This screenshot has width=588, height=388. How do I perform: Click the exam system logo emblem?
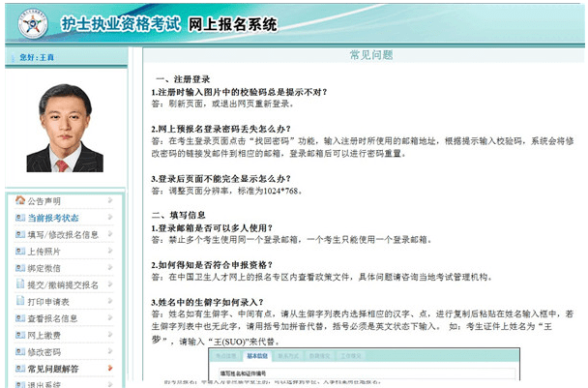coord(33,24)
